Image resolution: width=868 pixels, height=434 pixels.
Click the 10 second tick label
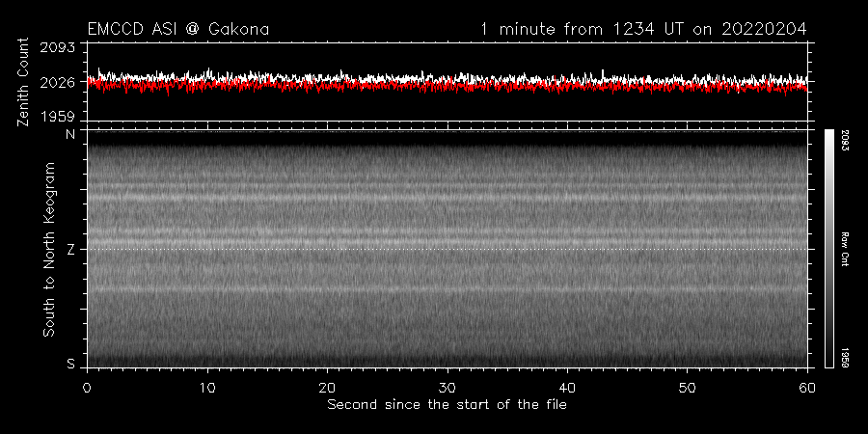[x=207, y=388]
